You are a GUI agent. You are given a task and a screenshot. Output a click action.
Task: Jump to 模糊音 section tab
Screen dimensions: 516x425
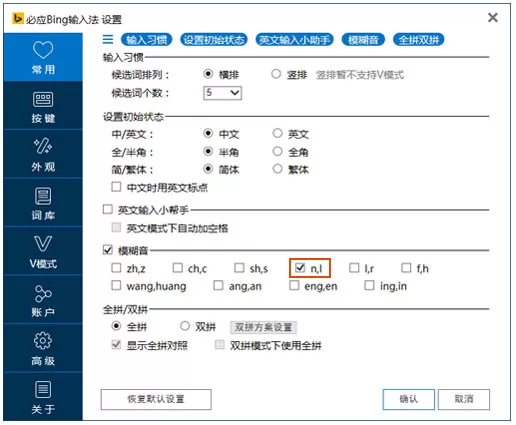point(363,40)
